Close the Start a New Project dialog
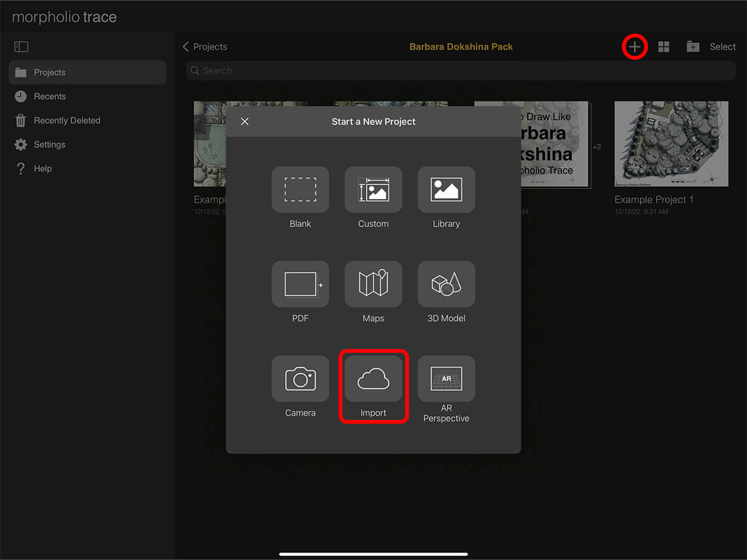747x560 pixels. 245,121
